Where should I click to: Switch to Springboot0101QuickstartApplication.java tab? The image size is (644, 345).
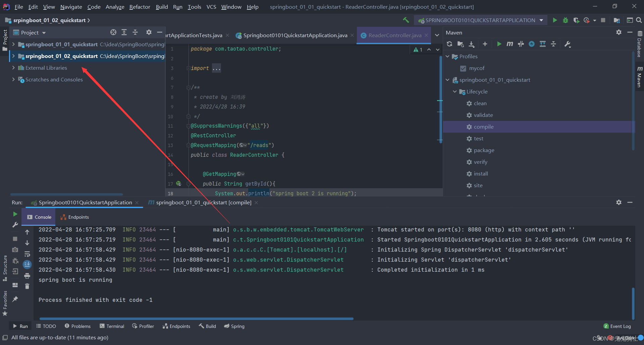coord(295,35)
